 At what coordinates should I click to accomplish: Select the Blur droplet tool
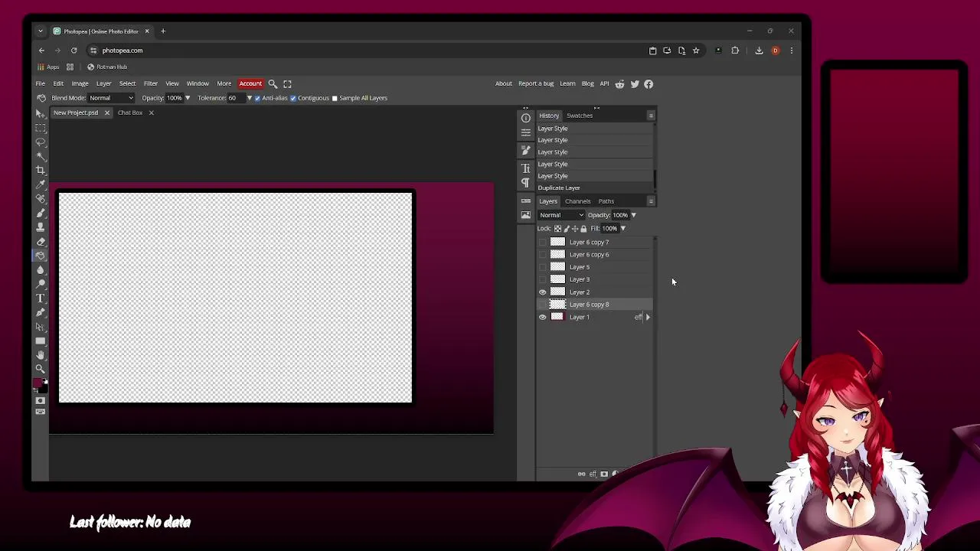[x=41, y=269]
